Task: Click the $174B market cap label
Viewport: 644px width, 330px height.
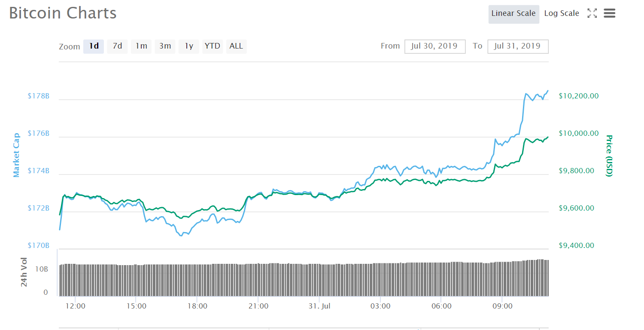Action: coord(39,171)
